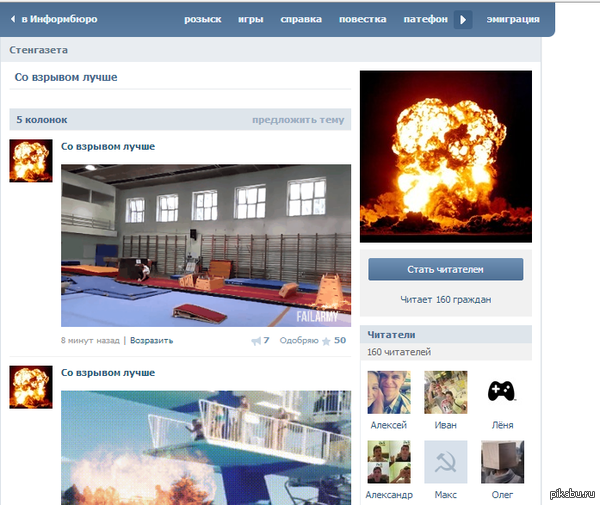This screenshot has width=600, height=505.
Task: Expand more navigation items with arrow
Action: [462, 19]
